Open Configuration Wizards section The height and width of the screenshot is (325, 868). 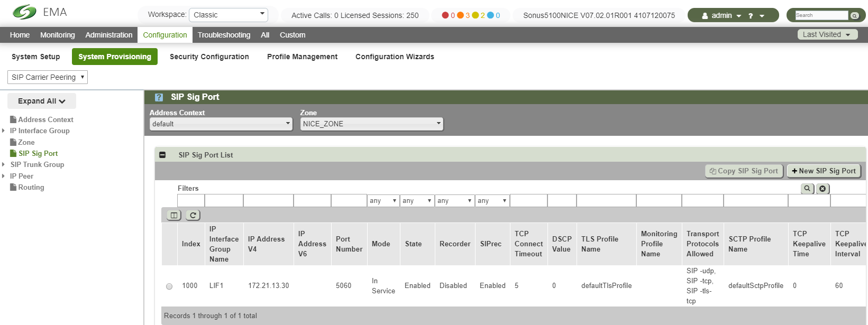[x=395, y=57]
